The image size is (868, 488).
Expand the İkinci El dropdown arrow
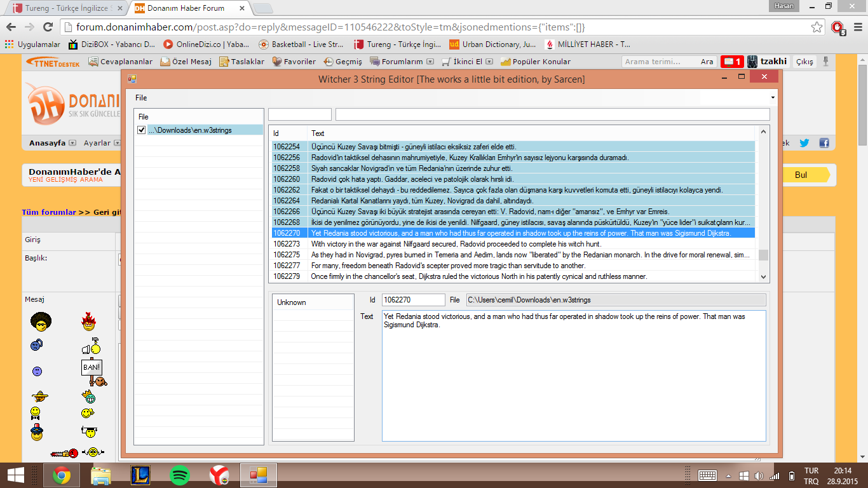click(x=489, y=62)
